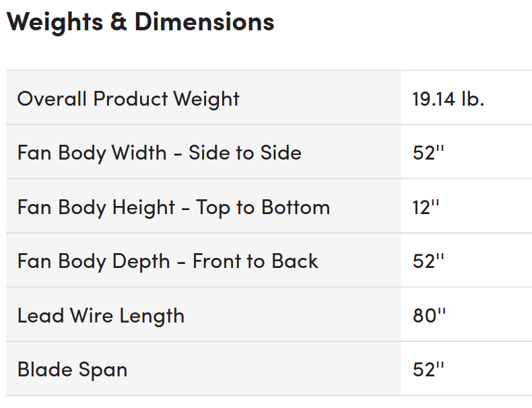Select the 52'' value for Fan Body Width
This screenshot has width=532, height=408.
pos(429,153)
